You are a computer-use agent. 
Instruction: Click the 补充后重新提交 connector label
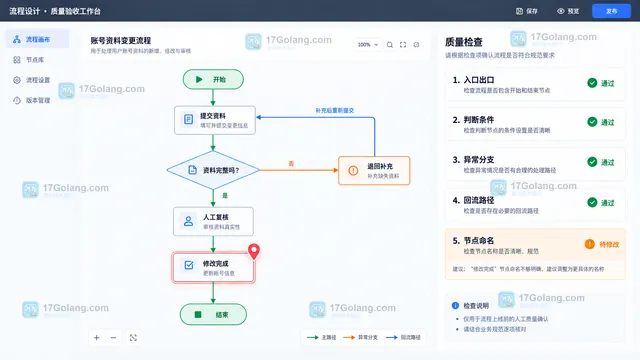click(x=335, y=110)
